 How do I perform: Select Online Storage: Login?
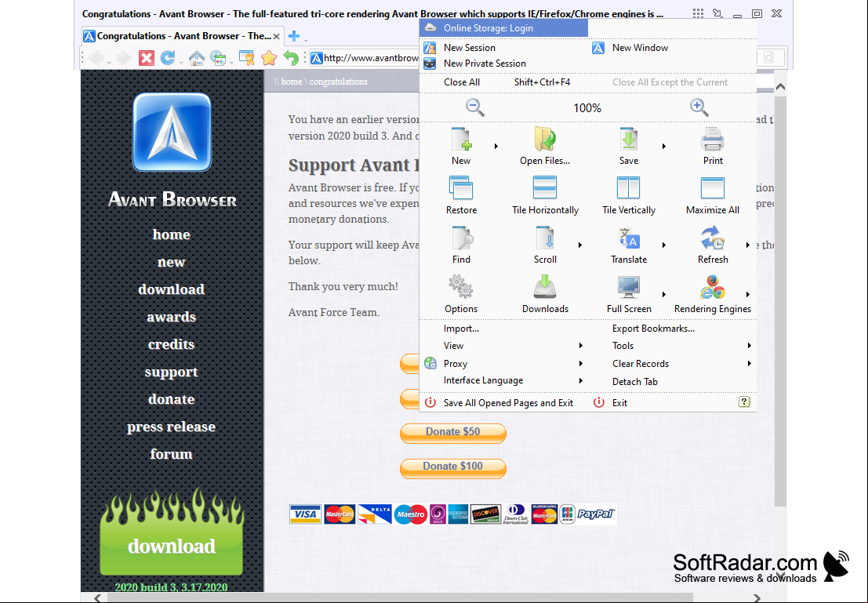tap(503, 28)
